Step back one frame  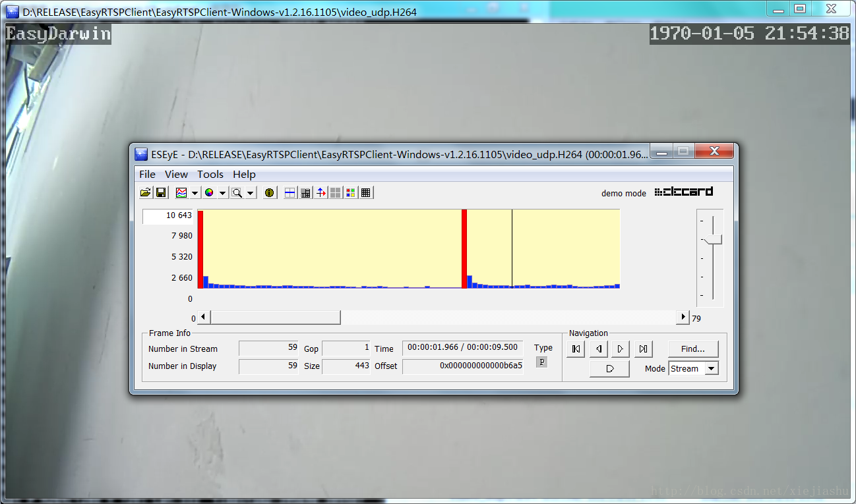[x=598, y=349]
